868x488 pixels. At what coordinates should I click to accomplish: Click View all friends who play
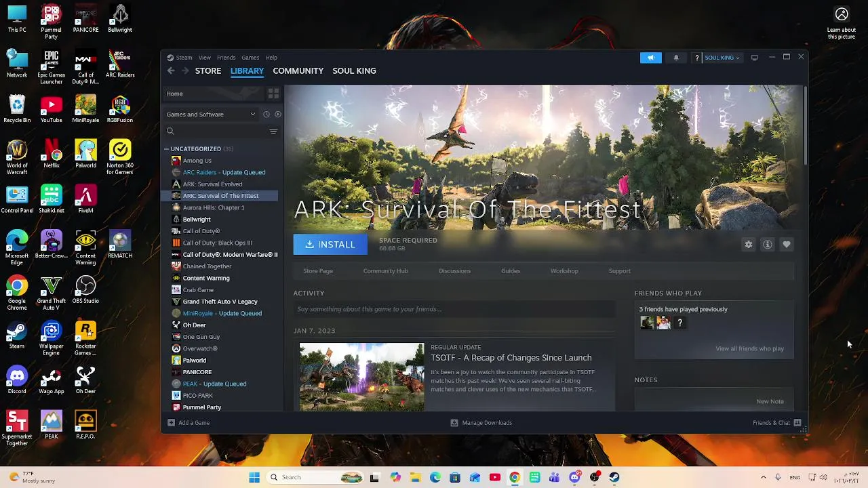tap(749, 349)
